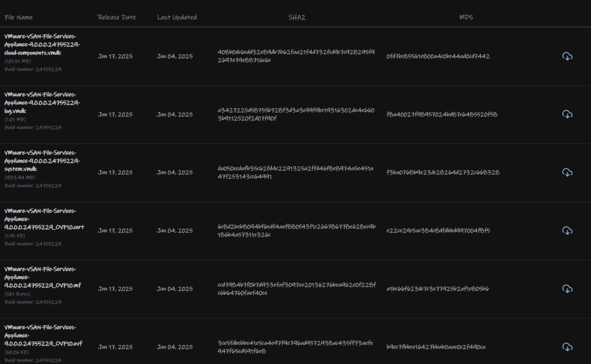Viewport: 591px width, 364px height.
Task: Select the OVF10.ovf file name
Action: click(43, 335)
